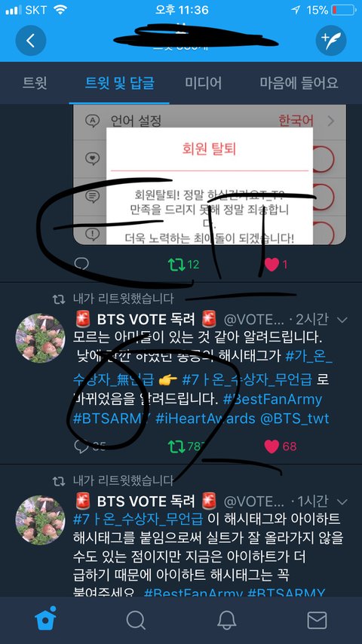Expand options chevron on 2시간 tweet
The width and height of the screenshot is (362, 644).
pos(342,320)
